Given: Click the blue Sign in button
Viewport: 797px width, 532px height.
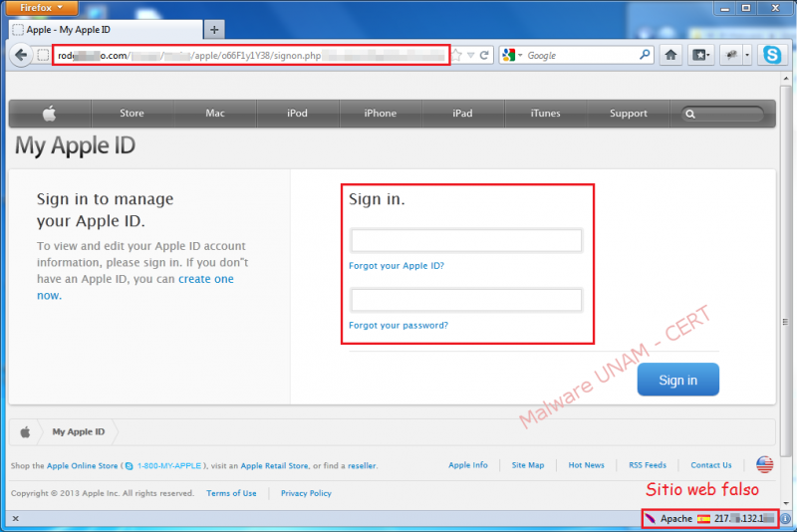Looking at the screenshot, I should (x=678, y=380).
